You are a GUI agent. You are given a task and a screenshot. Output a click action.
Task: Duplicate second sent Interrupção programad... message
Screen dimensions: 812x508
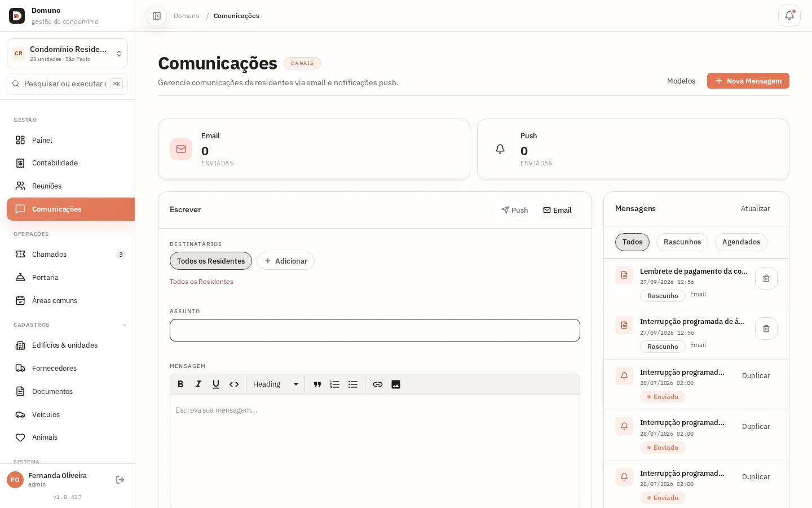point(756,427)
